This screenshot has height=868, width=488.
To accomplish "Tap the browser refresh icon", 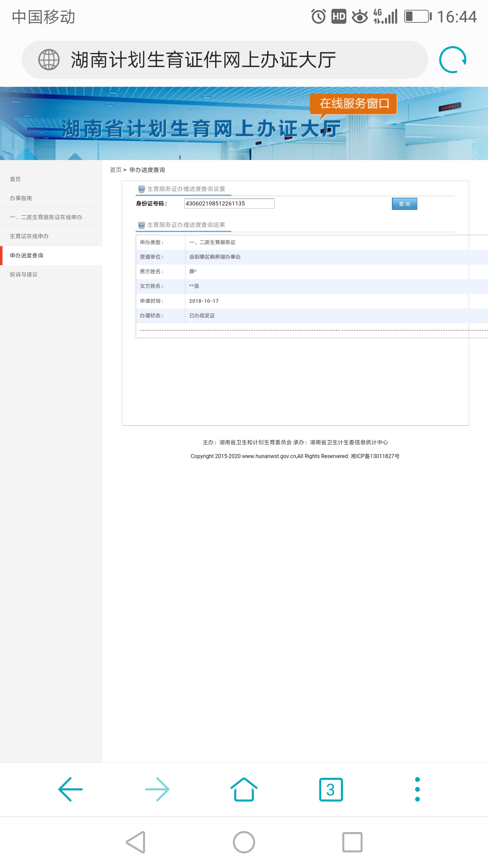I will click(452, 60).
